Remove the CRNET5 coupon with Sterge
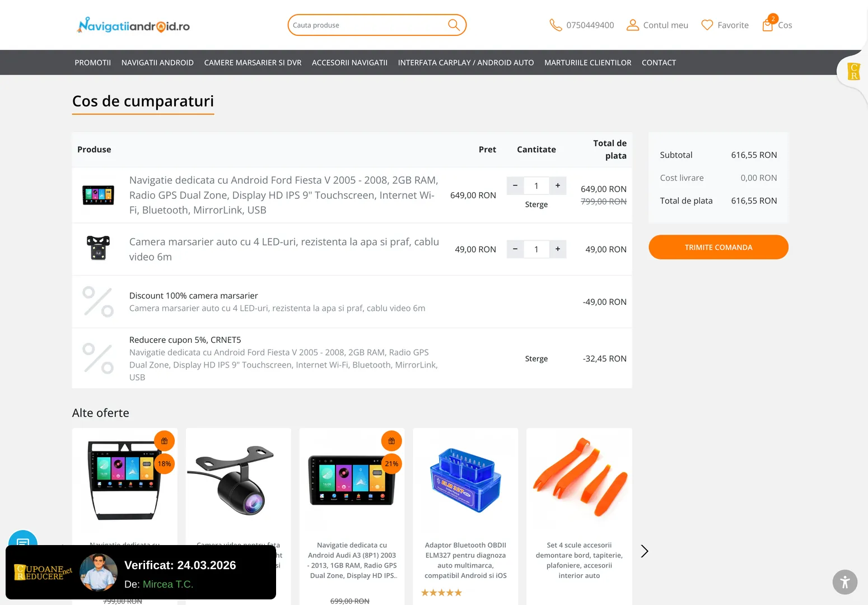The height and width of the screenshot is (605, 868). [x=536, y=359]
